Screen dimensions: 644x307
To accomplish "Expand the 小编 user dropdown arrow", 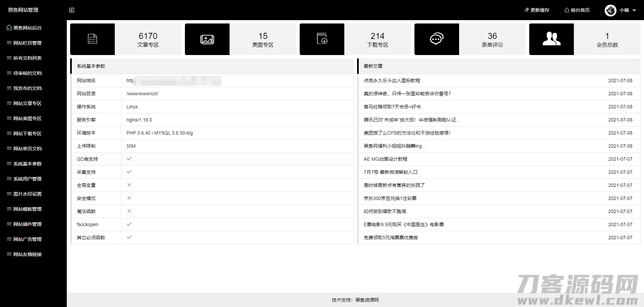I will pos(634,10).
